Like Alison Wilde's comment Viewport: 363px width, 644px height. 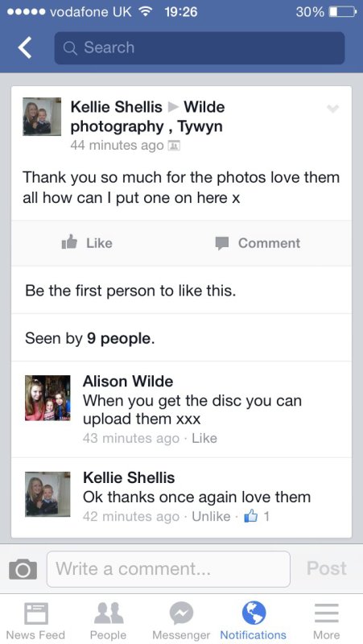[204, 438]
